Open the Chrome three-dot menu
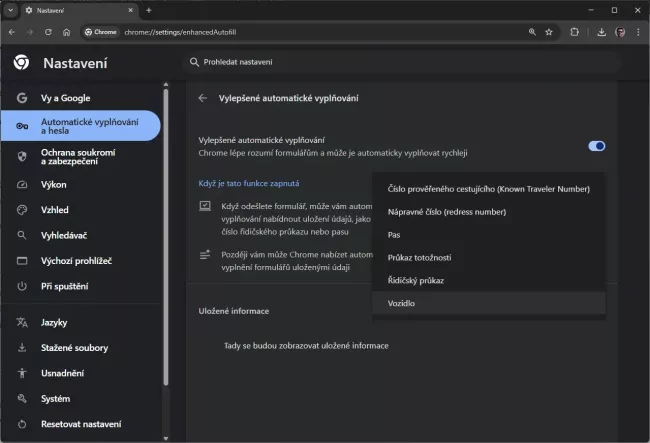This screenshot has height=443, width=650. point(639,31)
